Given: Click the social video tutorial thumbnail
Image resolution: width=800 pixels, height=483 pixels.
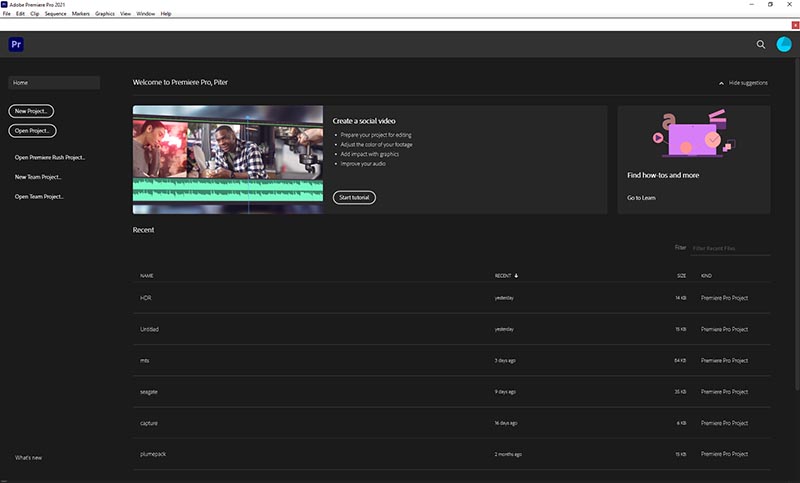Looking at the screenshot, I should coord(228,160).
